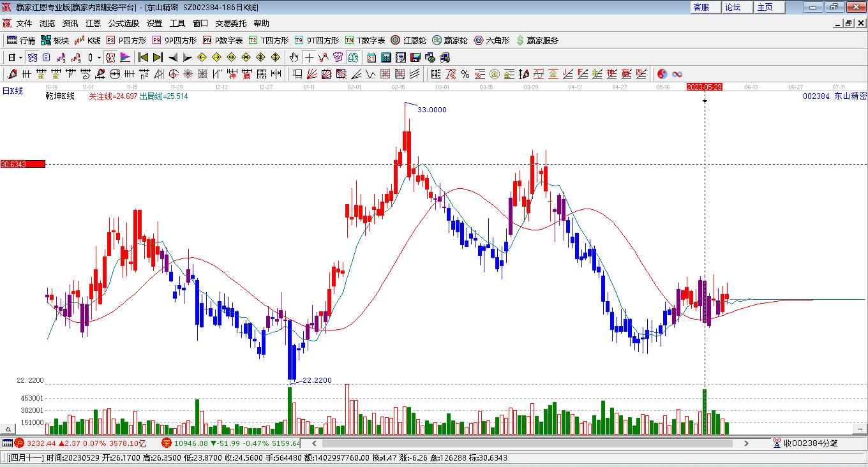Image resolution: width=868 pixels, height=467 pixels.
Task: Click the 22.2200 low price annotation by the candles
Action: click(317, 380)
